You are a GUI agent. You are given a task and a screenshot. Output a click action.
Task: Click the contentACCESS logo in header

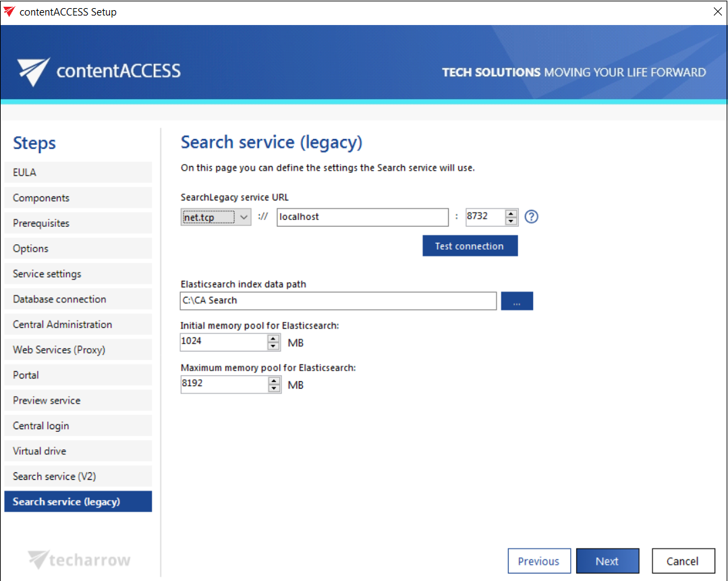100,71
